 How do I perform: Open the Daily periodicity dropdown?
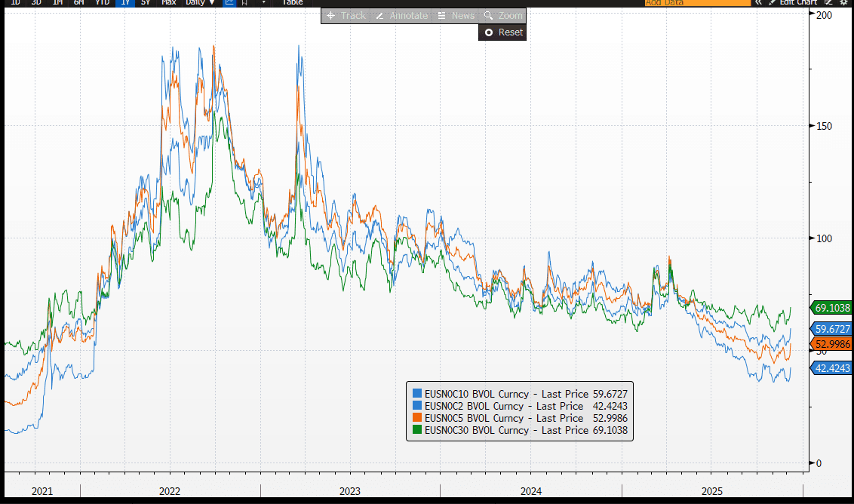coord(200,2)
